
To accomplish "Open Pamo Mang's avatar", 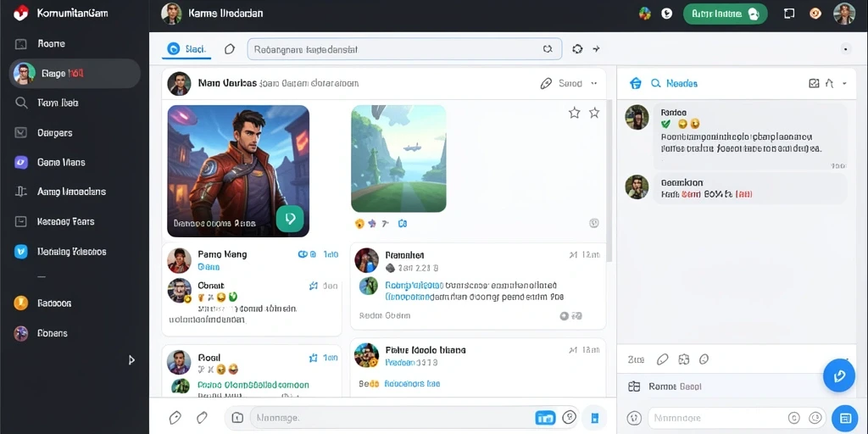I will pyautogui.click(x=179, y=260).
